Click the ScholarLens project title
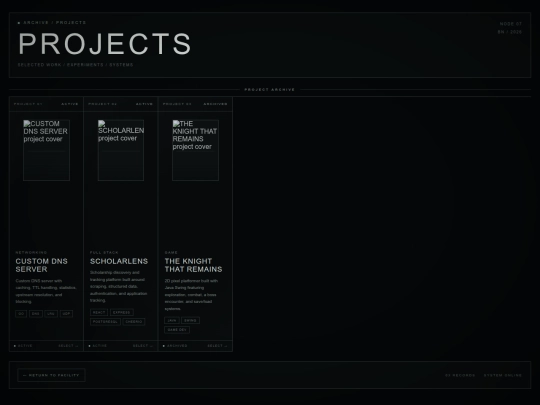This screenshot has height=405, width=540. tap(119, 261)
